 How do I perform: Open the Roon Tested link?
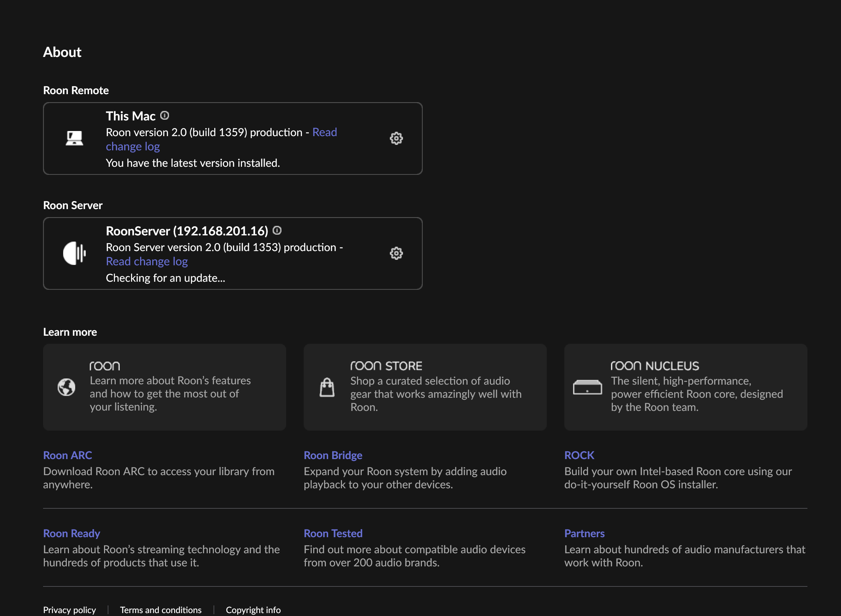coord(333,533)
